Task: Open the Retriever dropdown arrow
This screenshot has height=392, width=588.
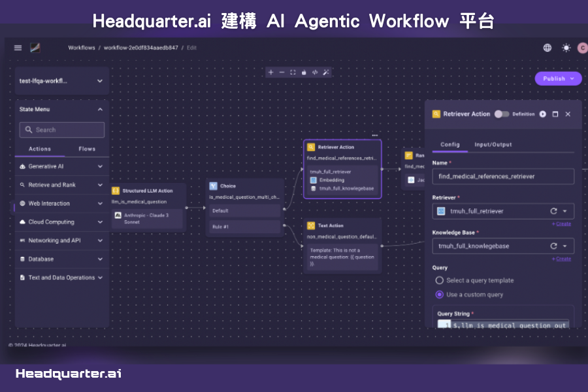Action: (x=564, y=211)
